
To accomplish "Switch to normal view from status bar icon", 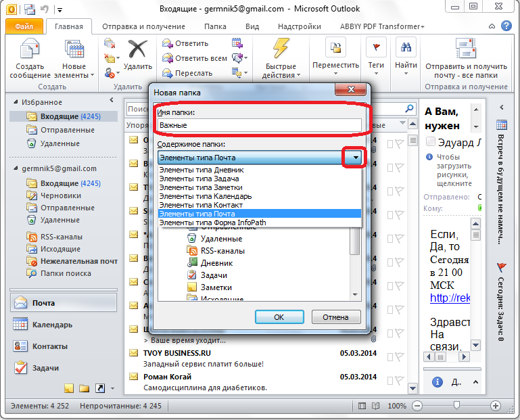I will point(362,406).
